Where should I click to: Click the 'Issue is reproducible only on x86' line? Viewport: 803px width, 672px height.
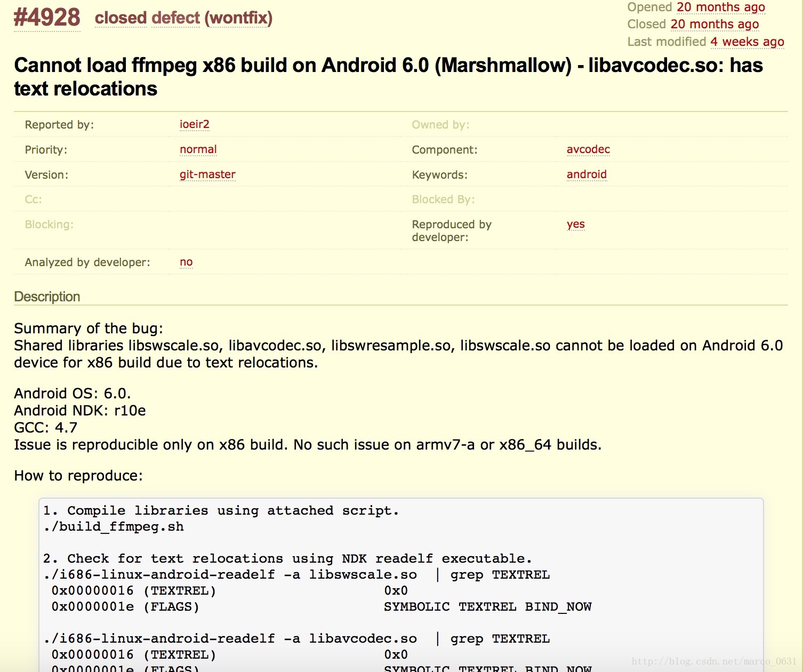click(308, 444)
